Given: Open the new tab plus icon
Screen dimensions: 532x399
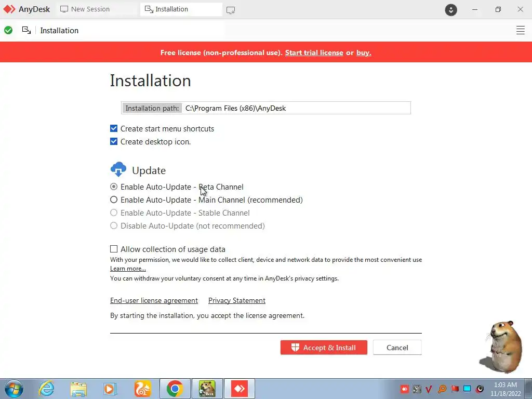Looking at the screenshot, I should (231, 10).
